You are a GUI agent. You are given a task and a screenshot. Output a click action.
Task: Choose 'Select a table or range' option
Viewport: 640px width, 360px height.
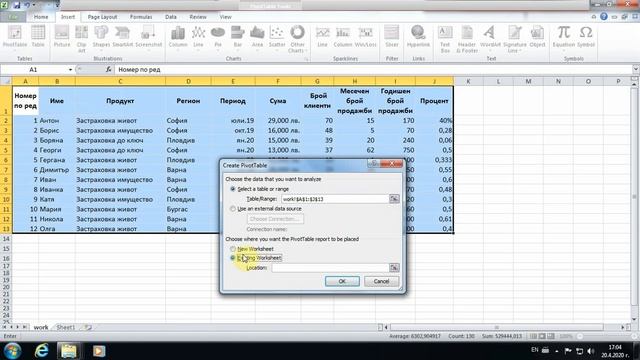pyautogui.click(x=233, y=189)
